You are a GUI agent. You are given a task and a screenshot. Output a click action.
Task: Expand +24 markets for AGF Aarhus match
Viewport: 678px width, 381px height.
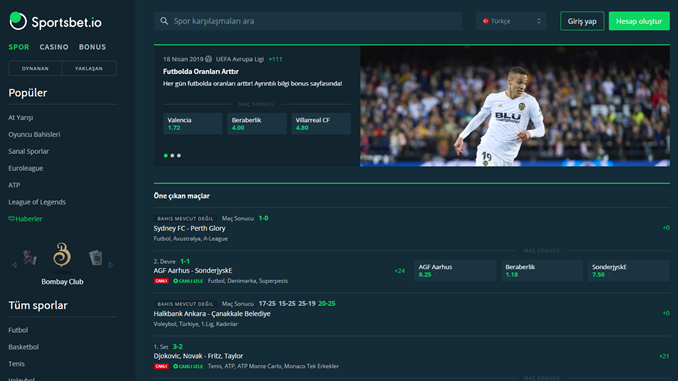pos(400,271)
